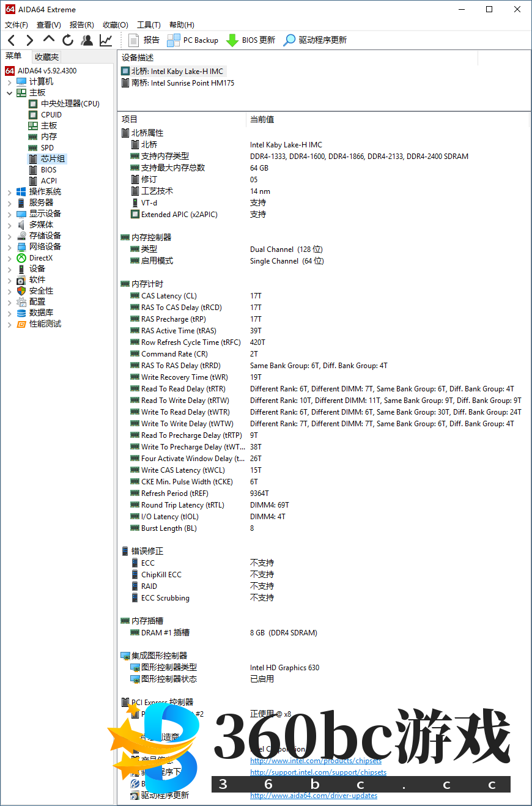Open the user profile toolbar icon
Image resolution: width=532 pixels, height=806 pixels.
click(87, 40)
